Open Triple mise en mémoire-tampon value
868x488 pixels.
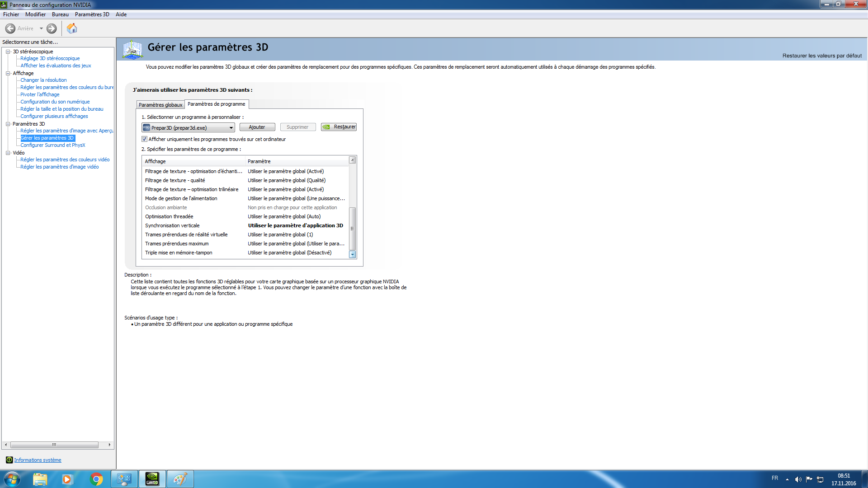[x=289, y=253]
